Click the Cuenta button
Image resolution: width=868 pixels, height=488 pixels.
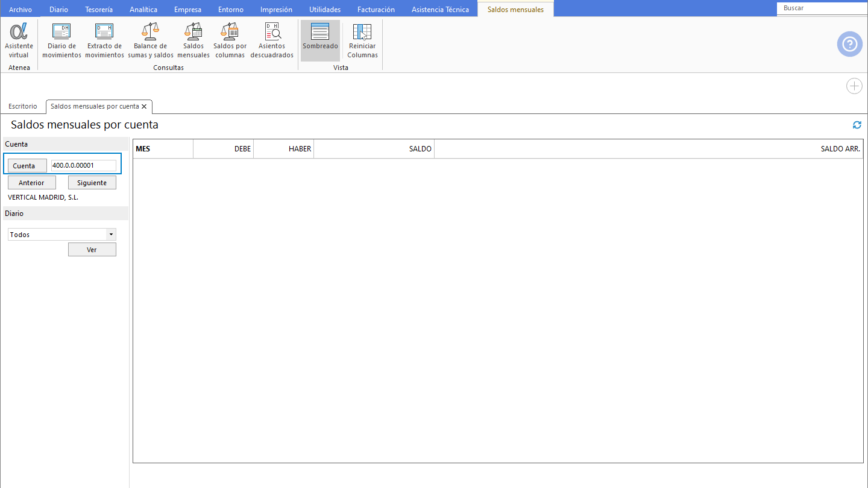pyautogui.click(x=27, y=166)
